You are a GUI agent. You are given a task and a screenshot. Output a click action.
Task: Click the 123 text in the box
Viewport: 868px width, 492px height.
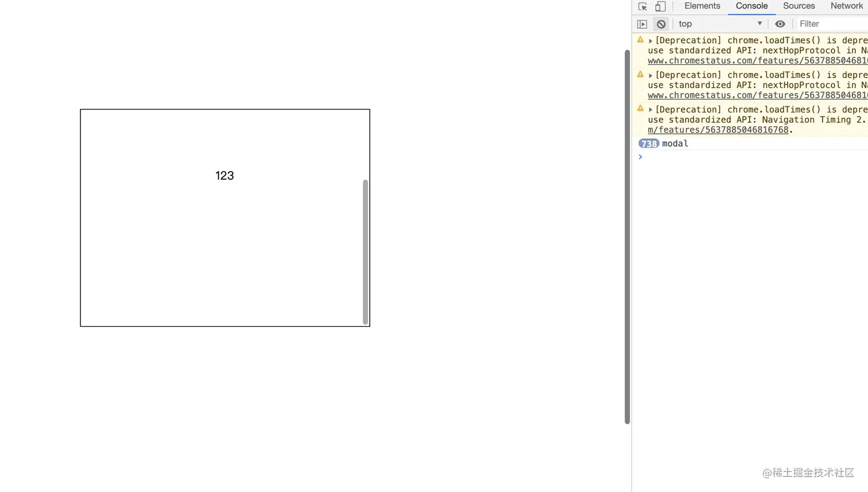224,176
